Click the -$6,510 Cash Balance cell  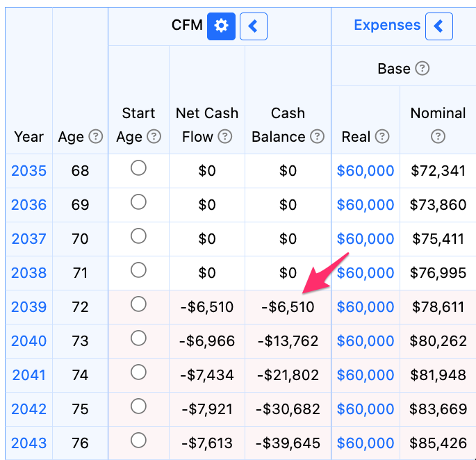point(288,307)
